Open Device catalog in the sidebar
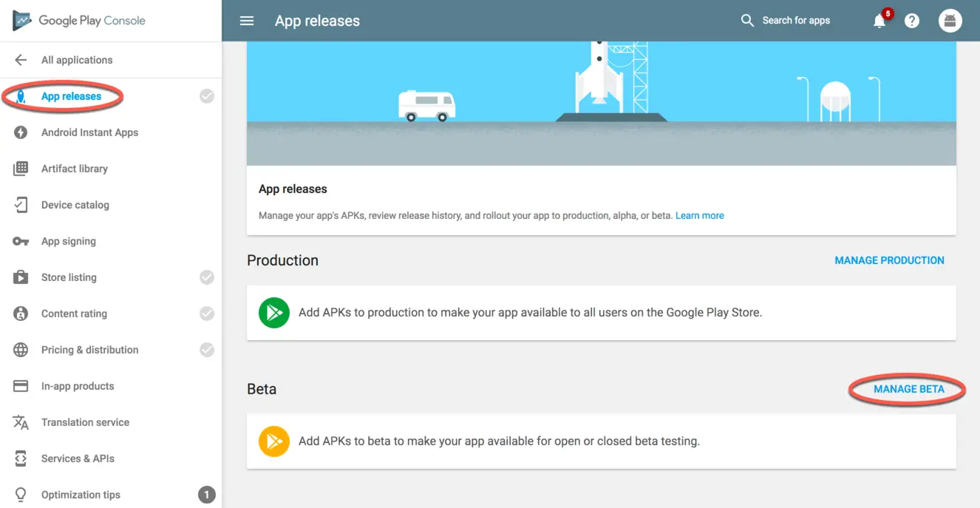Screen dimensions: 980x508 coord(75,205)
